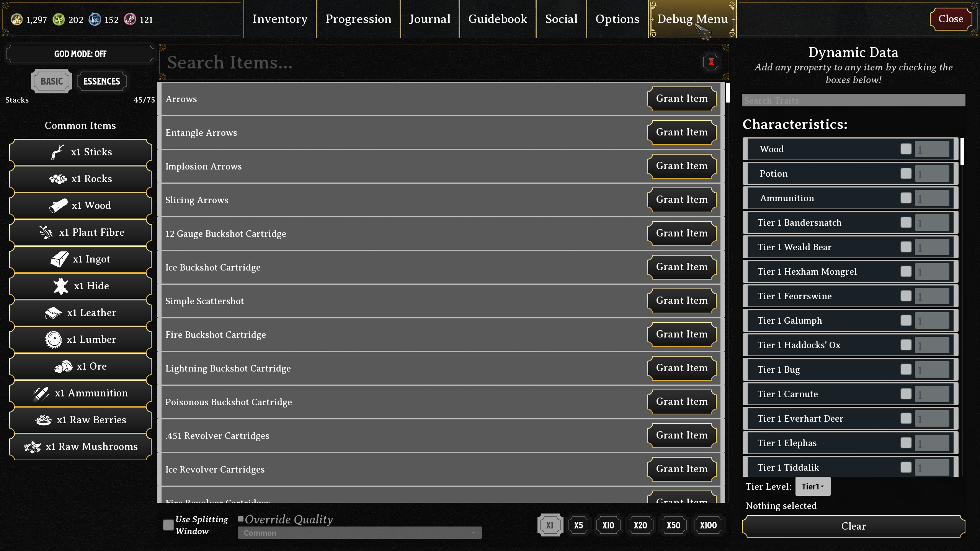
Task: Enable the Use Splitting Window checkbox
Action: (168, 525)
